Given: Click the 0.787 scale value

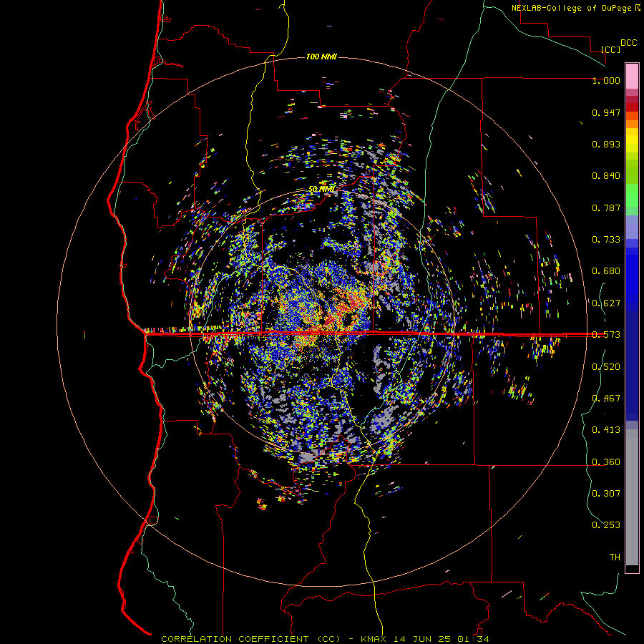Looking at the screenshot, I should (x=606, y=208).
